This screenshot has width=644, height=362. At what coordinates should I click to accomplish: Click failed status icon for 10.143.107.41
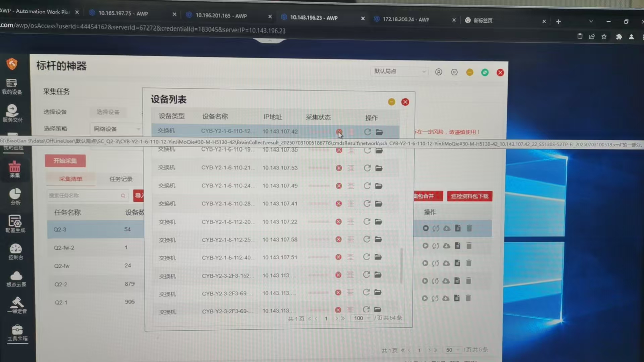coord(339,204)
